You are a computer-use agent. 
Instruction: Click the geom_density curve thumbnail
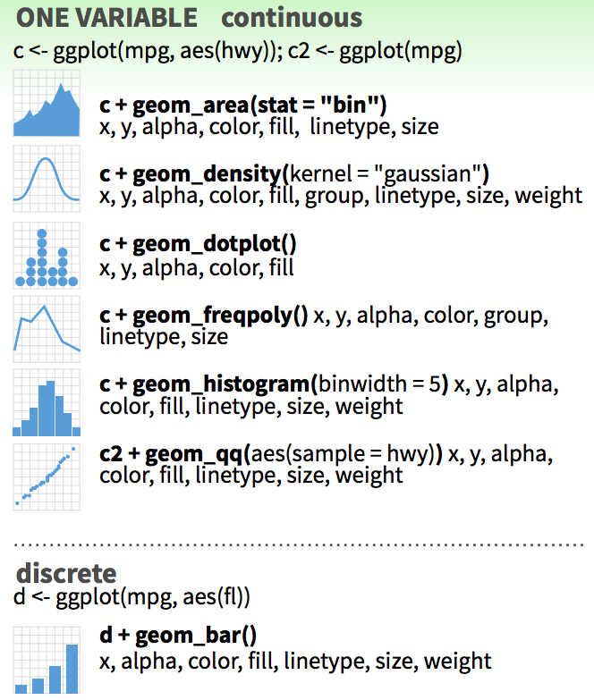47,177
